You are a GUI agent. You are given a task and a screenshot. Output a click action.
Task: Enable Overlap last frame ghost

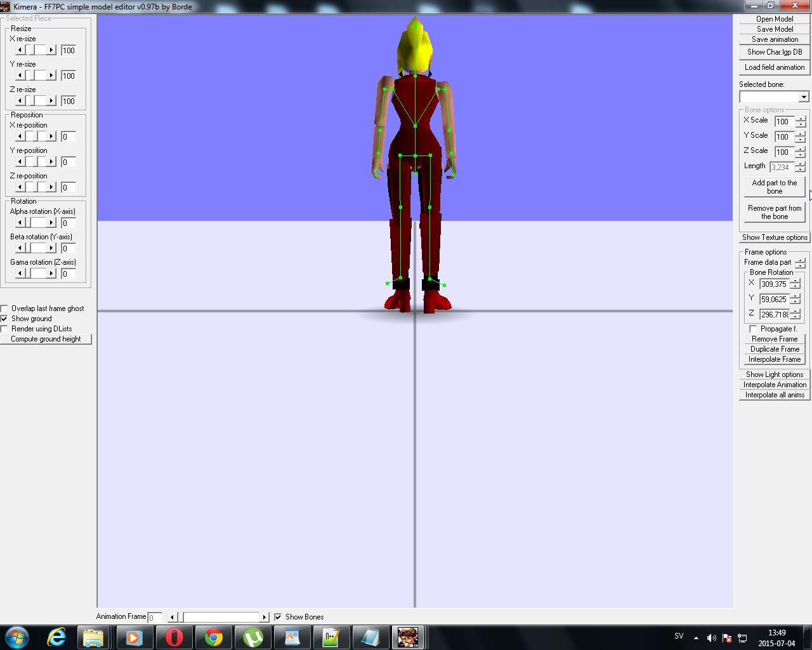(x=4, y=308)
